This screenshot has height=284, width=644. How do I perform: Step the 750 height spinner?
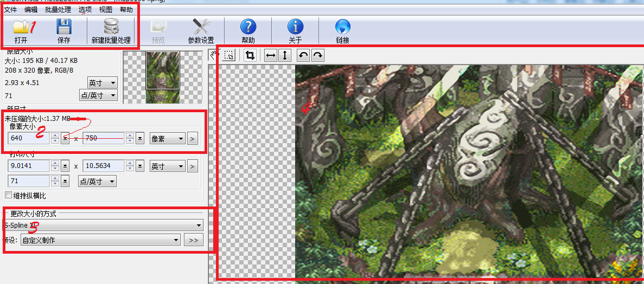coord(130,138)
